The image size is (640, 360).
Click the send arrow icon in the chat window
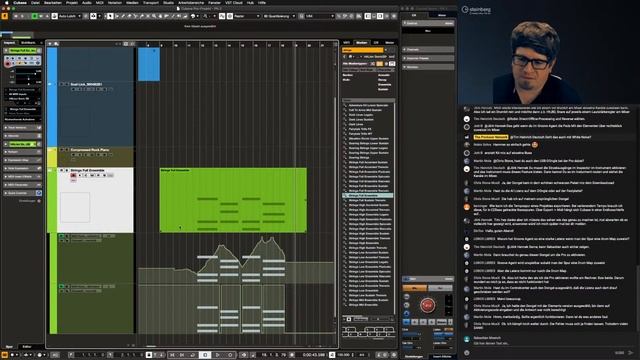pyautogui.click(x=631, y=353)
